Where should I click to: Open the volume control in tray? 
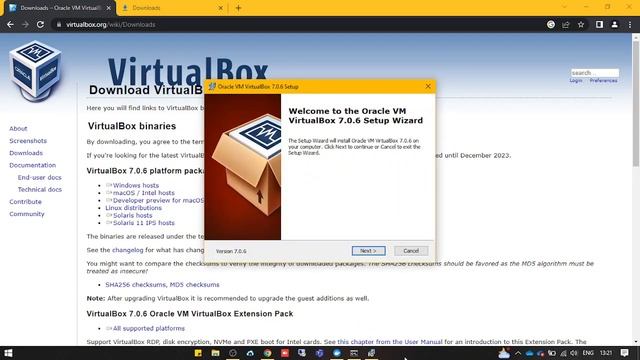point(574,353)
